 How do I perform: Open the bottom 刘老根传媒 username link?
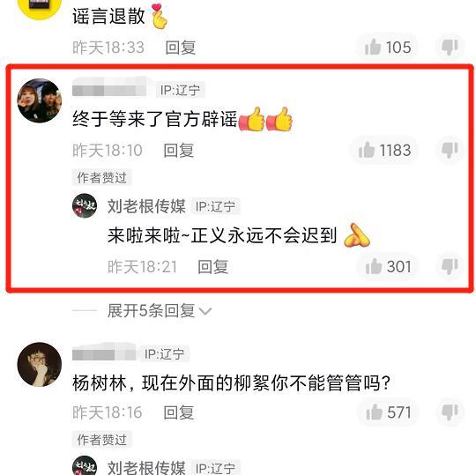tap(146, 468)
